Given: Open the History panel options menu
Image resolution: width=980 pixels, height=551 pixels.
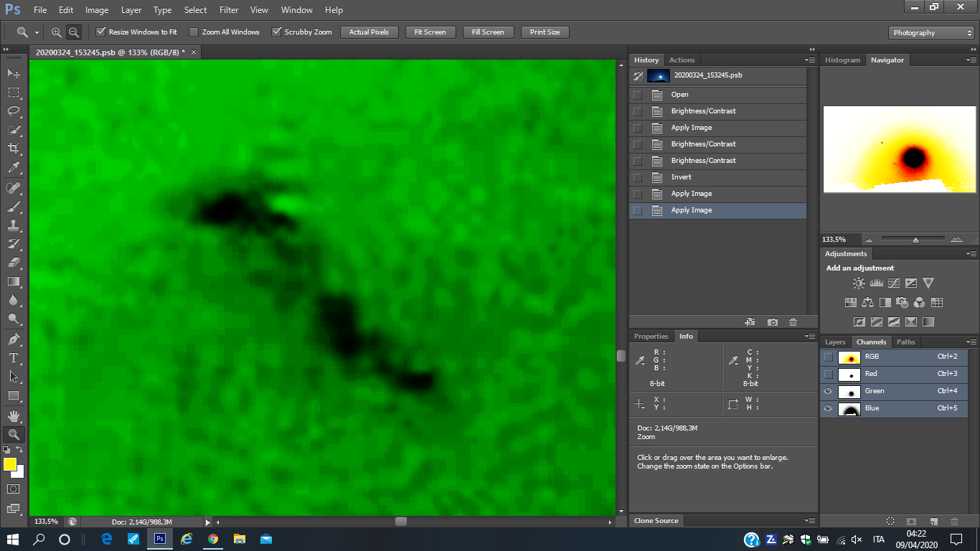Looking at the screenshot, I should point(810,60).
